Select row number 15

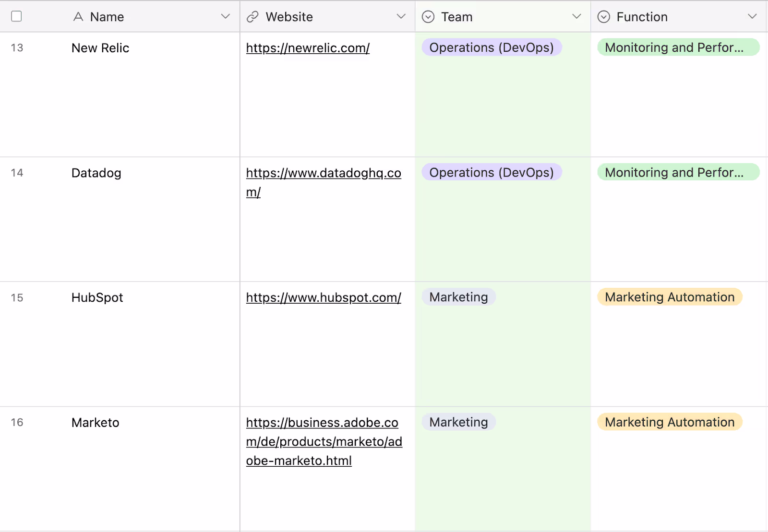click(17, 297)
